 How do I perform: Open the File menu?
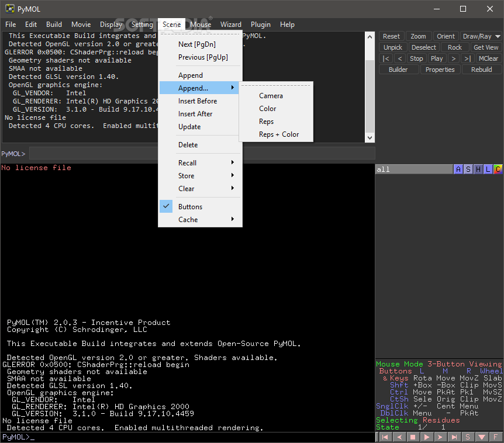click(11, 25)
